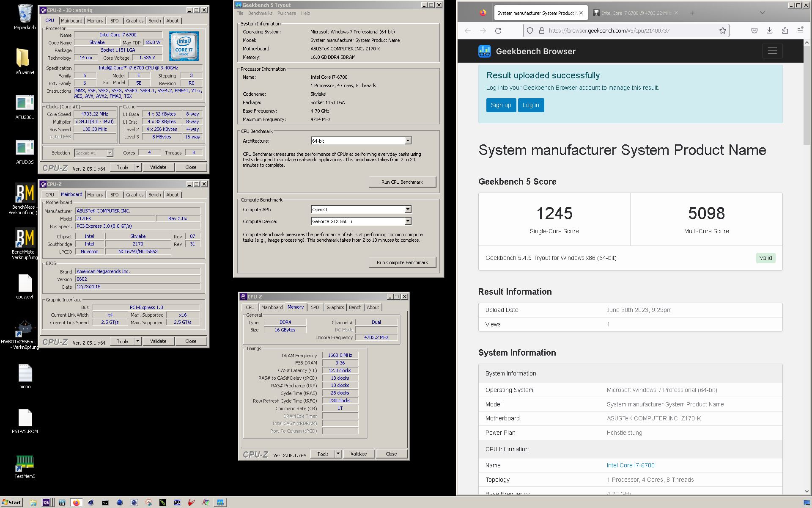
Task: Open the P6TWS.ROM file icon
Action: [25, 421]
